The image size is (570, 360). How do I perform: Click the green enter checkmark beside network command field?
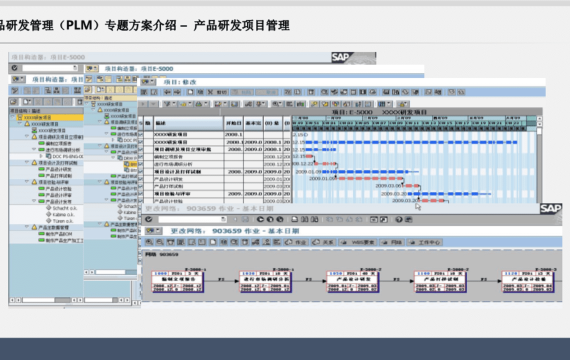pyautogui.click(x=149, y=219)
